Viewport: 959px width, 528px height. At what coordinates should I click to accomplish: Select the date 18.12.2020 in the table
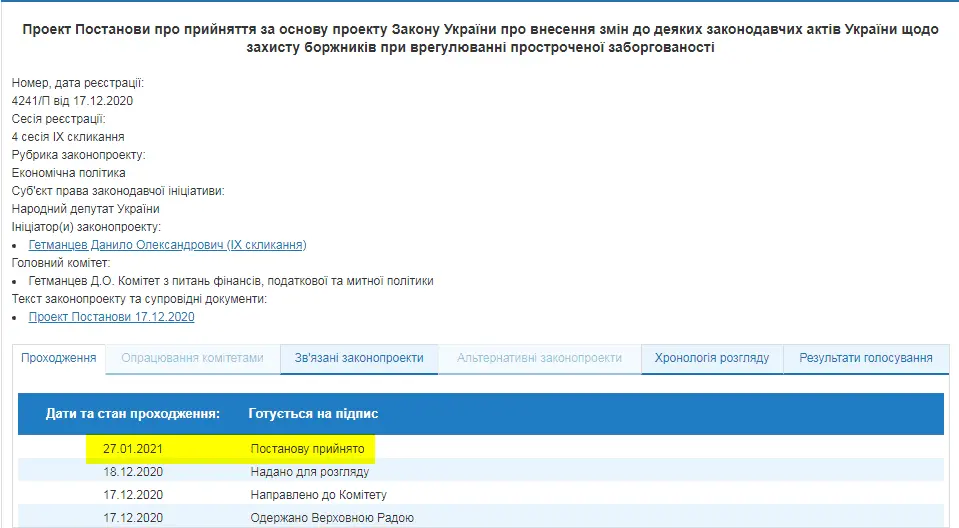(x=133, y=472)
